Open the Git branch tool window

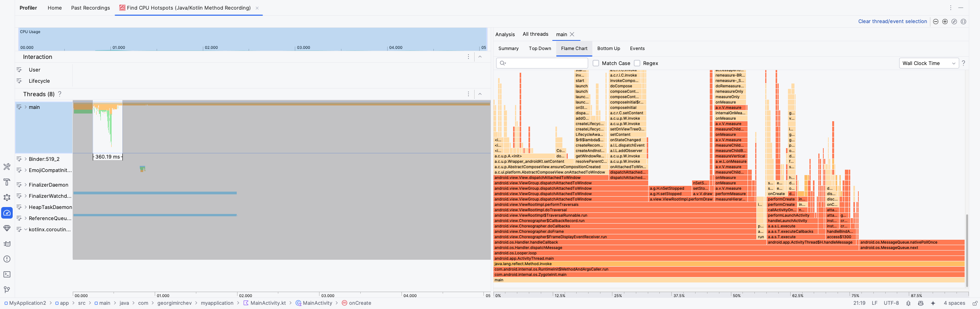[x=7, y=290]
